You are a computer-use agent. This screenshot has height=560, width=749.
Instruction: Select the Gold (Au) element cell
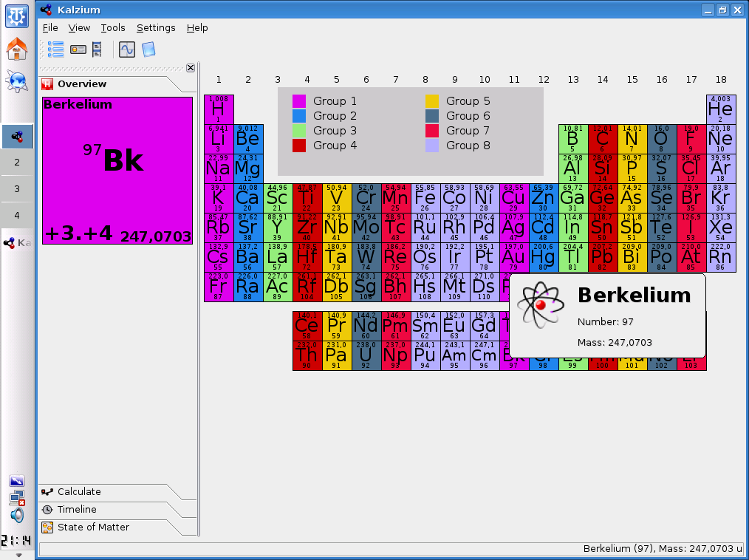click(x=514, y=258)
